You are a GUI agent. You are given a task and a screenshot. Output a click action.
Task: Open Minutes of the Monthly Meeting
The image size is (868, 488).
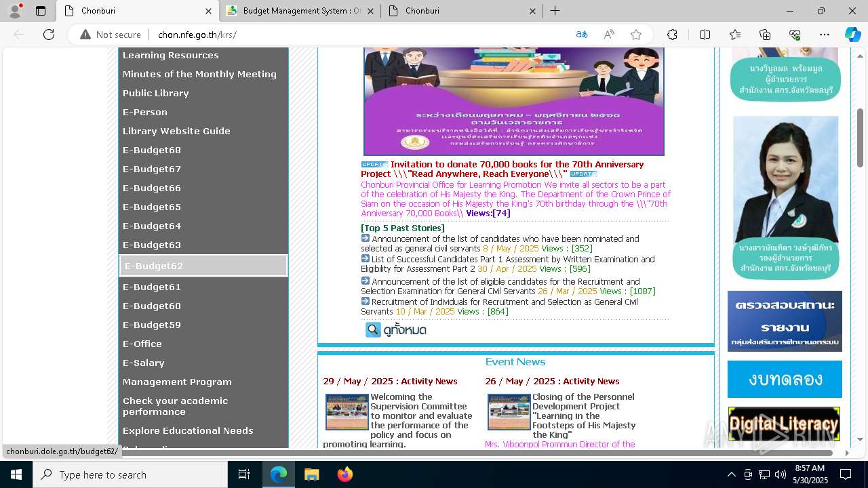point(199,74)
